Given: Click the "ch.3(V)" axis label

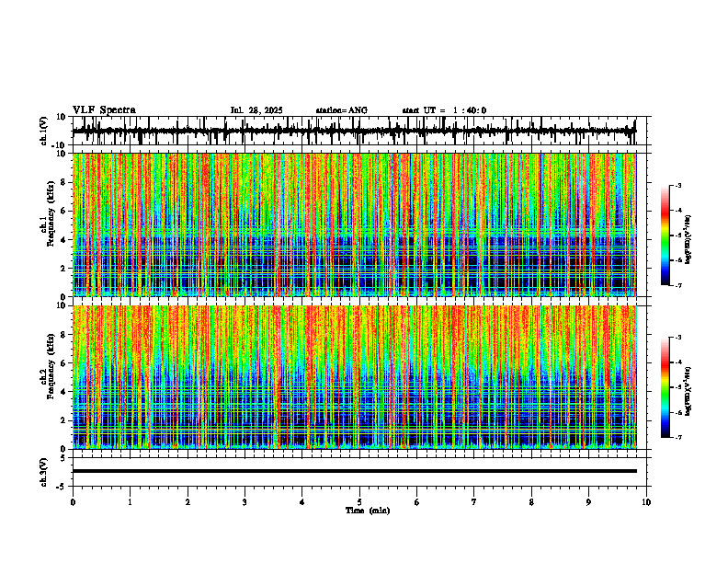Looking at the screenshot, I should pos(44,472).
